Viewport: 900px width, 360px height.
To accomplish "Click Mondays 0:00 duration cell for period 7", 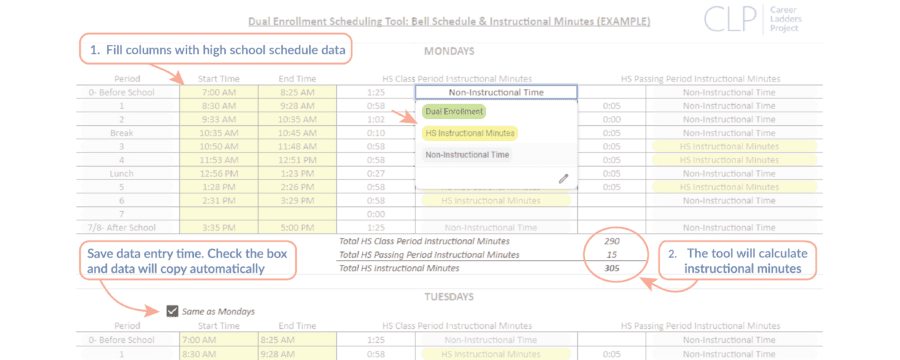I will point(375,214).
